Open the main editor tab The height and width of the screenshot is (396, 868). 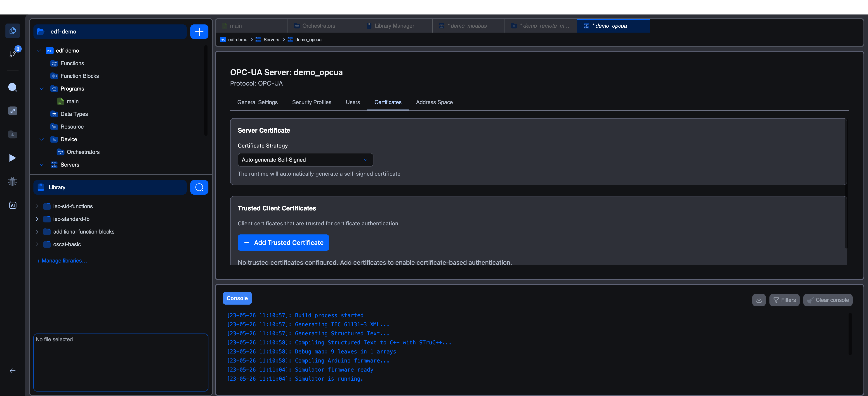251,26
